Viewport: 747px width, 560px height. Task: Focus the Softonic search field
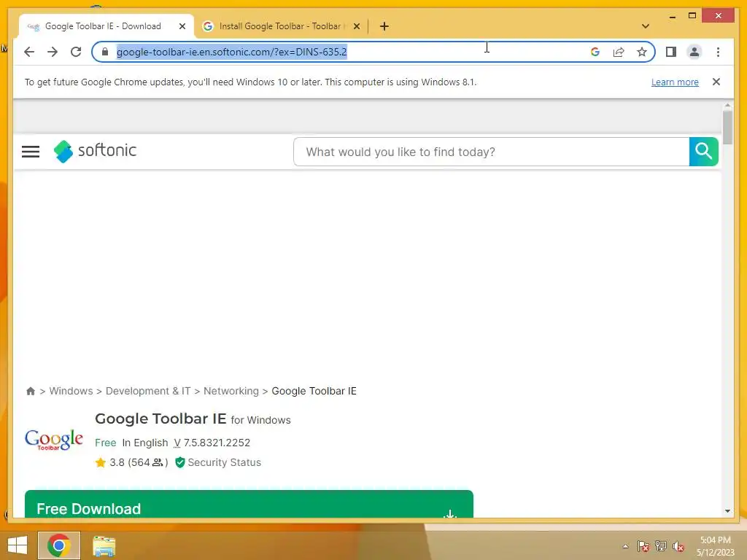(491, 152)
